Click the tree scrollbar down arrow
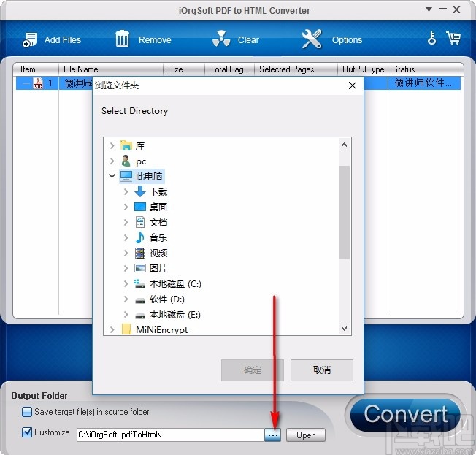The width and height of the screenshot is (476, 455). [344, 329]
